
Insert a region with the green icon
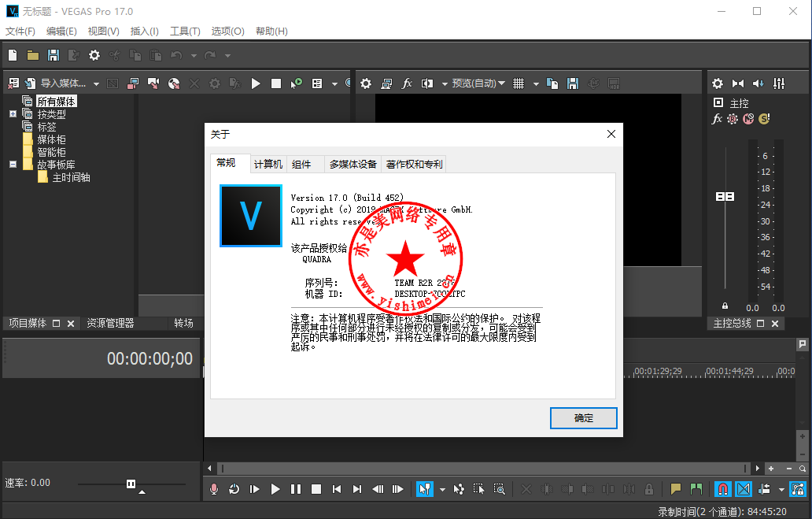click(x=696, y=489)
